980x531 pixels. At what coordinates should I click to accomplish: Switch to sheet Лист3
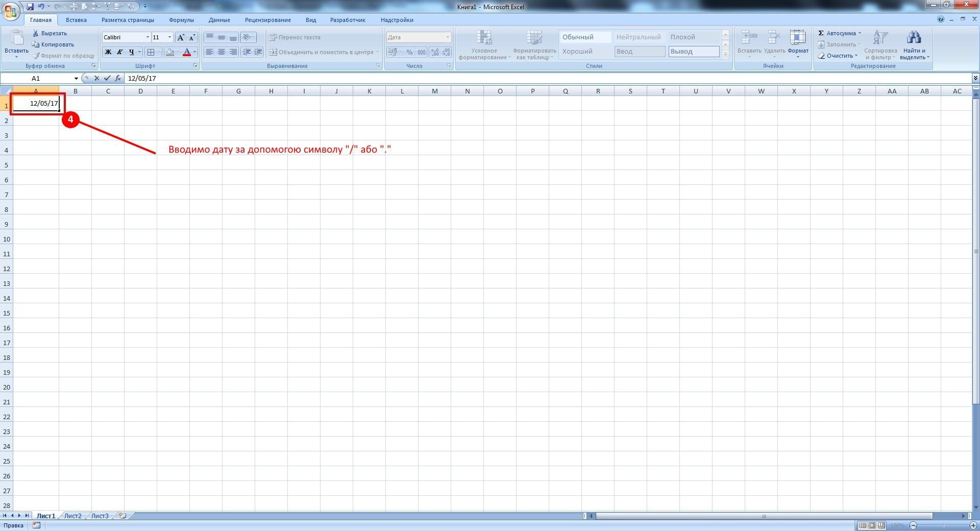tap(100, 516)
